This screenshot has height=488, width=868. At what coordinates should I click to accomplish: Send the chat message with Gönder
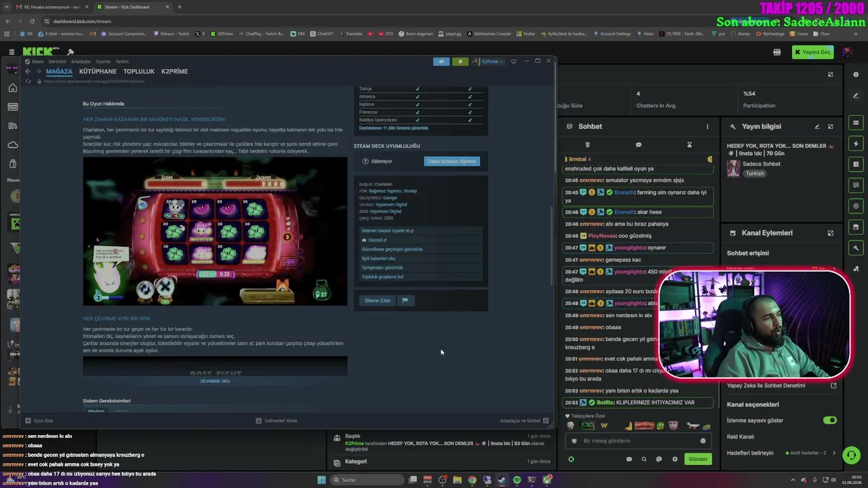(698, 459)
